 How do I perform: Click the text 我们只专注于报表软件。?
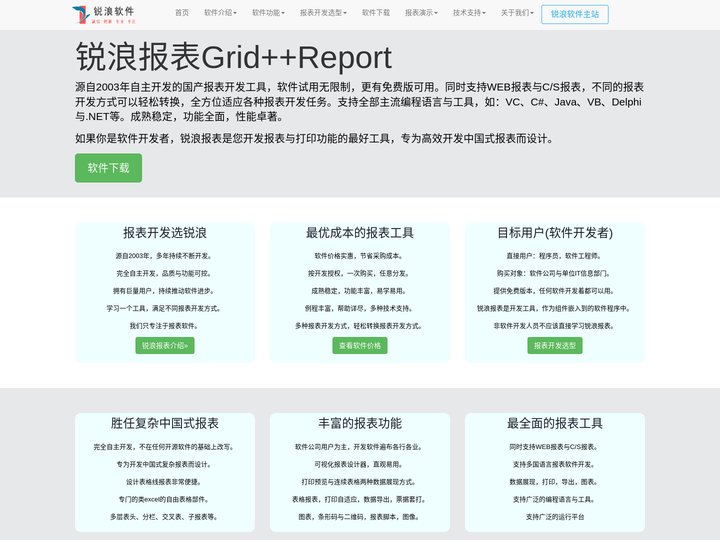(x=165, y=326)
